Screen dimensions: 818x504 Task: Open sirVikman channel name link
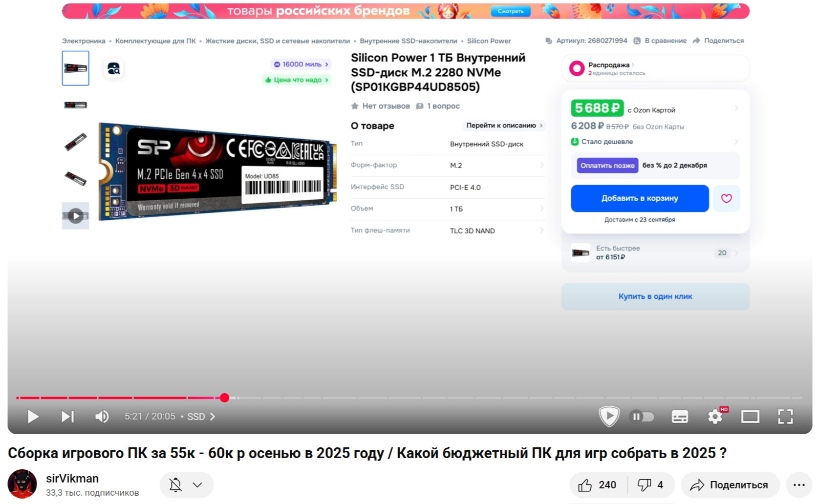click(x=72, y=479)
